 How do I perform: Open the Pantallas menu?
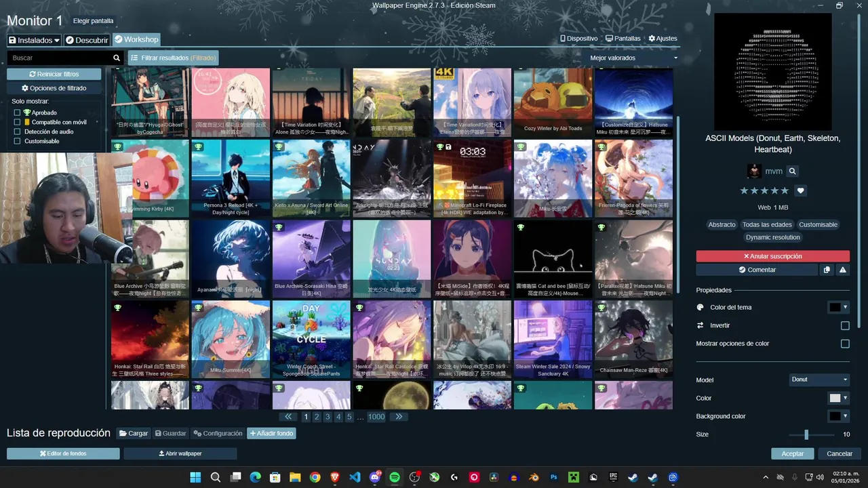623,39
